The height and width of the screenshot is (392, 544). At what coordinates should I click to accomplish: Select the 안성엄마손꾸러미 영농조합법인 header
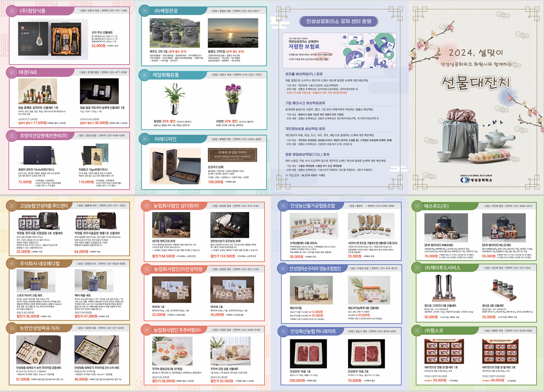pos(315,268)
